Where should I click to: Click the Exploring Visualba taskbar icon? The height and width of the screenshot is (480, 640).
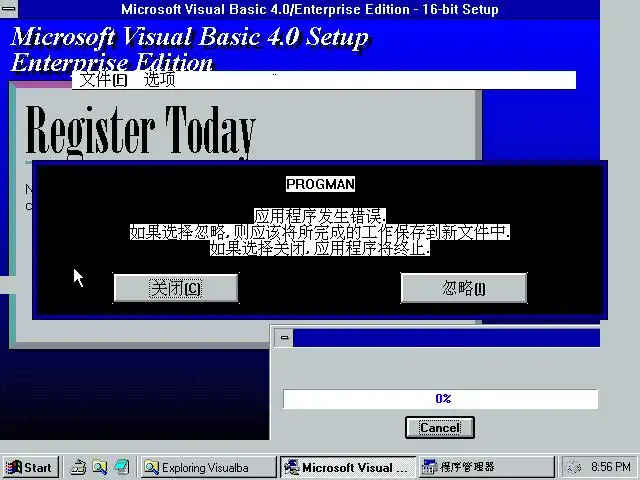[151, 467]
